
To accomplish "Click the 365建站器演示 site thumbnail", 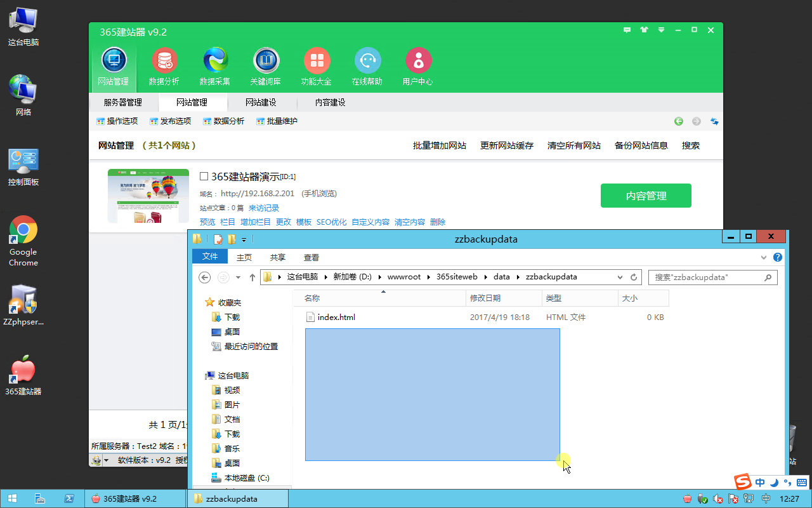I will pos(148,196).
